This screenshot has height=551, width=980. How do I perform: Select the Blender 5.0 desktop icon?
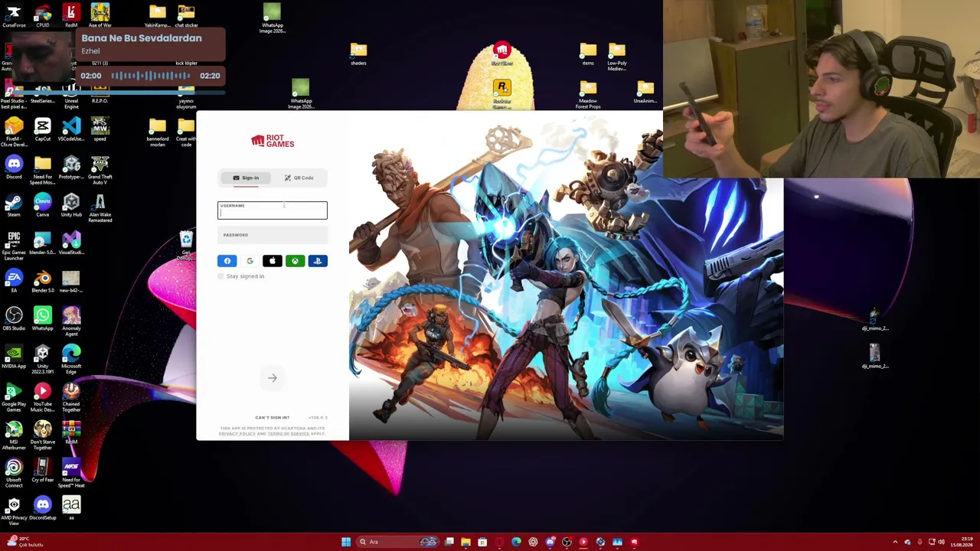(x=43, y=281)
